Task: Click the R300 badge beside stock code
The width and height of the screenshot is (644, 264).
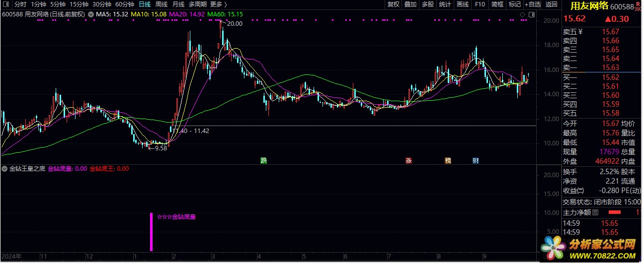Action: pyautogui.click(x=639, y=7)
